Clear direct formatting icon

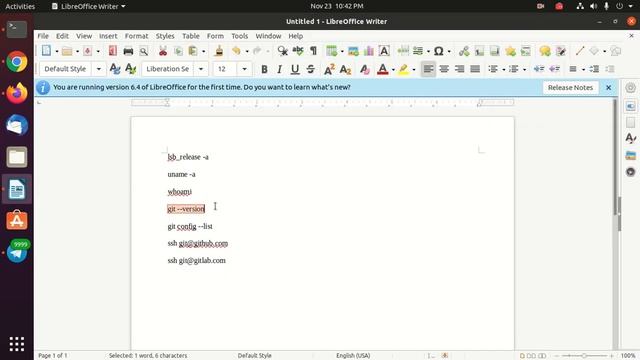coord(364,69)
